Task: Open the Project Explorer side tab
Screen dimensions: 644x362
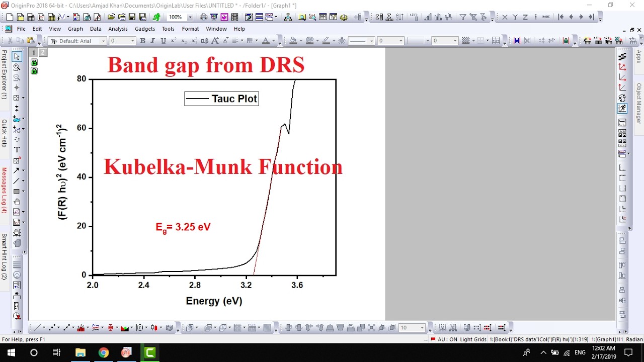Action: point(4,74)
